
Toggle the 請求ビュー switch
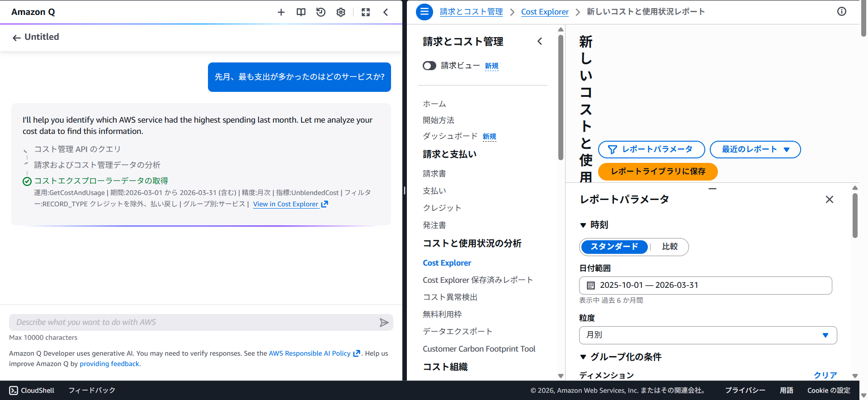coord(429,66)
